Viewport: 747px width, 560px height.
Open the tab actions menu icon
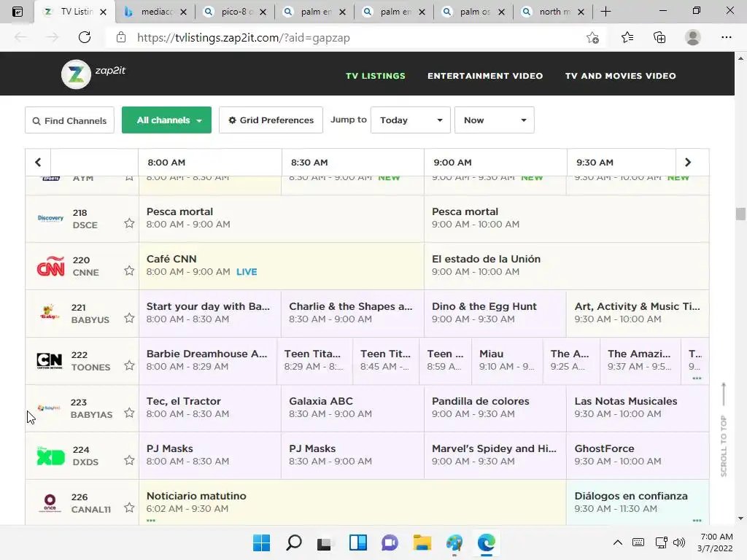18,12
